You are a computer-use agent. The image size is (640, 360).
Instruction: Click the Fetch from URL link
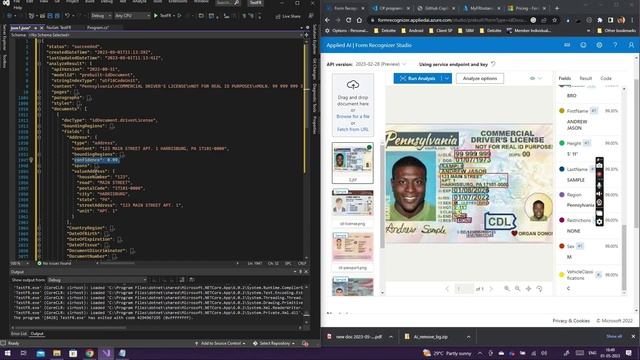[x=353, y=129]
